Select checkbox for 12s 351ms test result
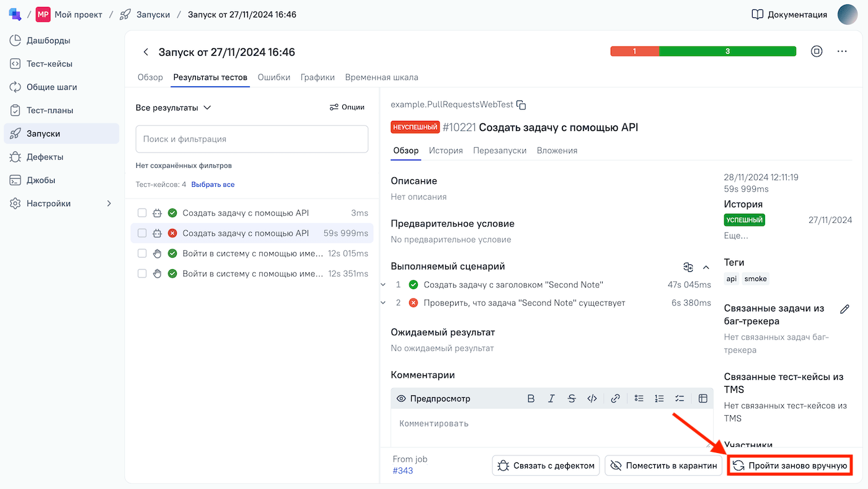This screenshot has width=868, height=489. 142,274
